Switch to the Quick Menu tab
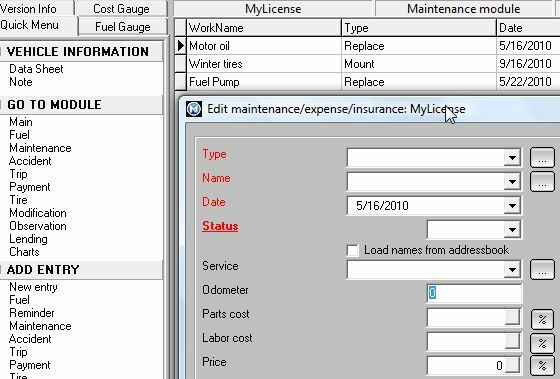The height and width of the screenshot is (379, 560). pyautogui.click(x=38, y=25)
